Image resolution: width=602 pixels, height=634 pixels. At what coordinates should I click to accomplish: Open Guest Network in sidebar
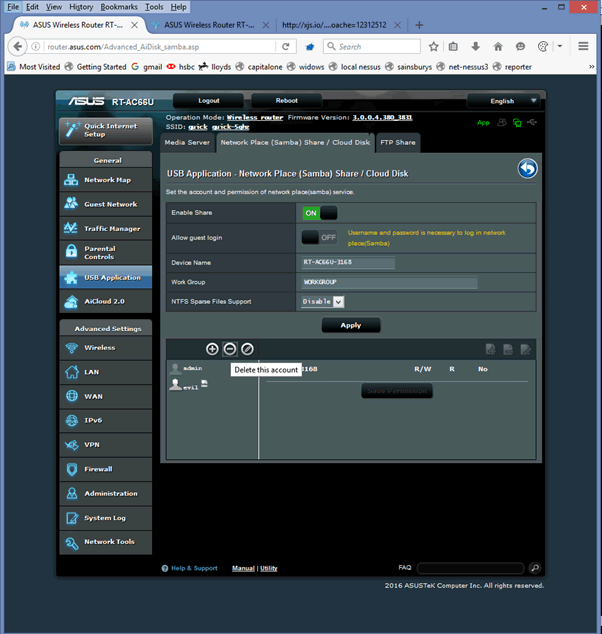(x=106, y=204)
